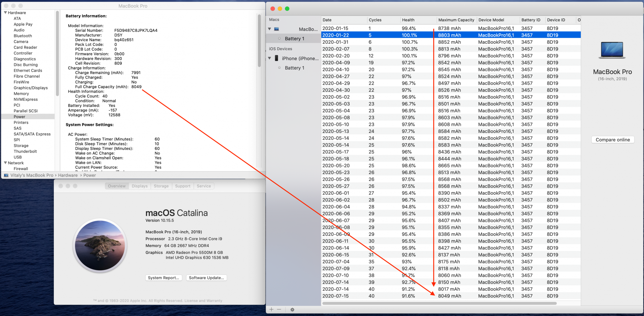Click the System Information sidebar scrollbar
Screen dimensions: 644x316
point(57,53)
